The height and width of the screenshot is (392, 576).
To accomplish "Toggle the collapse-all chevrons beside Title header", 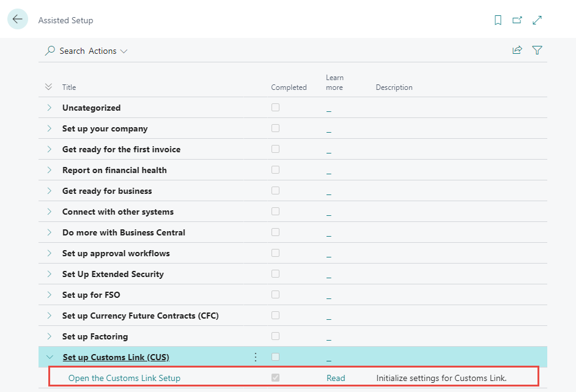I will 49,87.
